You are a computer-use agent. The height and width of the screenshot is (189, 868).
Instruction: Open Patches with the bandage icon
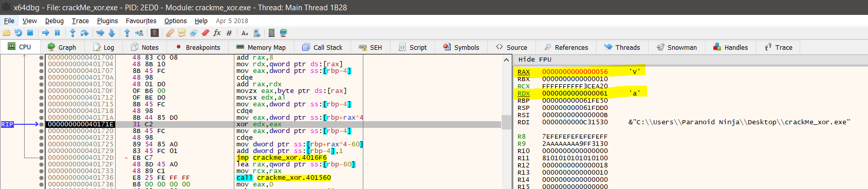pos(170,33)
